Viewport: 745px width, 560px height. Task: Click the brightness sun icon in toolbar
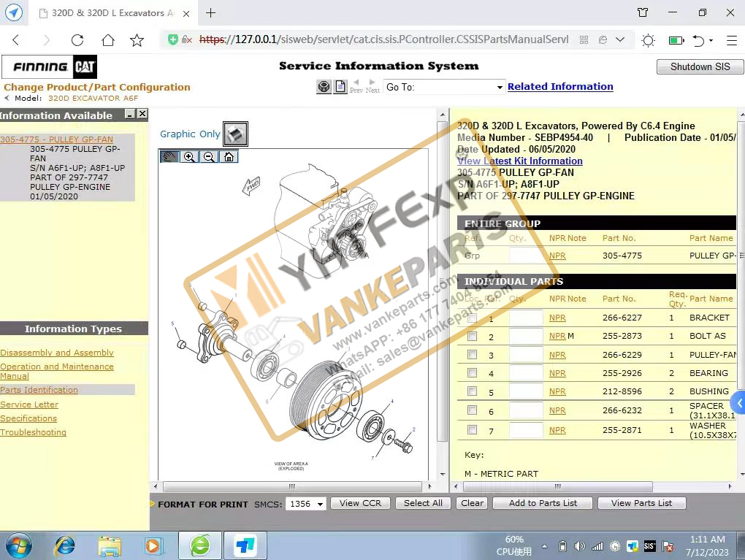click(648, 40)
